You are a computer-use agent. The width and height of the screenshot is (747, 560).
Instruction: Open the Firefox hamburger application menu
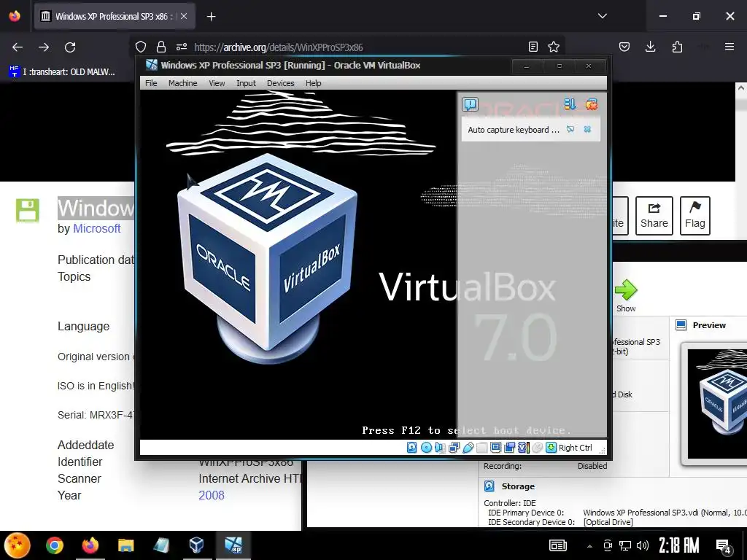[x=729, y=47]
